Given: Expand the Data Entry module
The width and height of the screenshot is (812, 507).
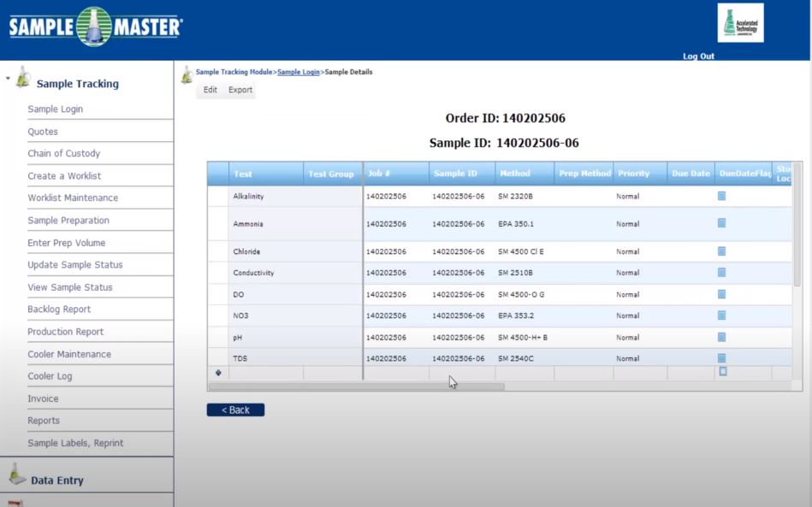Looking at the screenshot, I should click(x=57, y=480).
